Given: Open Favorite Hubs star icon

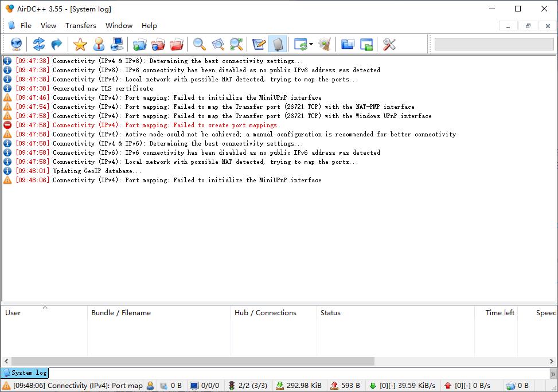Looking at the screenshot, I should click(80, 44).
